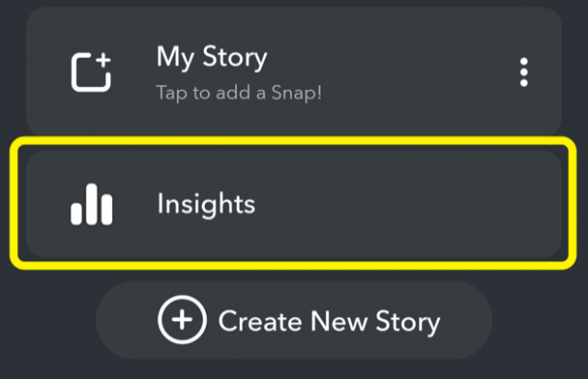Click the Create New Story label
Image resolution: width=588 pixels, height=379 pixels.
pos(329,321)
